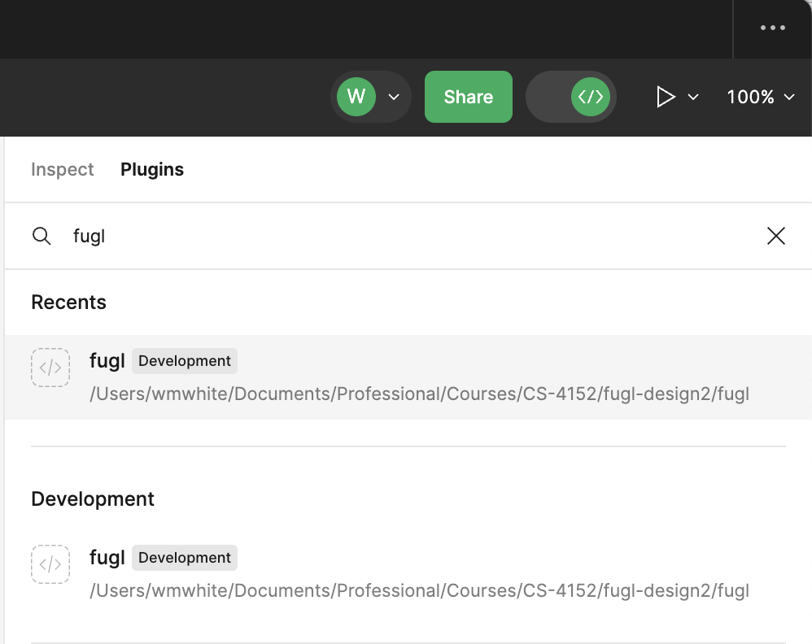This screenshot has width=812, height=644.
Task: Select the Plugins tab
Action: click(x=152, y=169)
